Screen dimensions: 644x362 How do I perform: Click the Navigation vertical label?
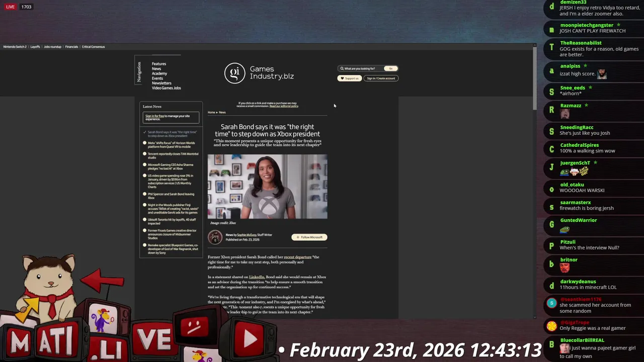[x=139, y=72]
